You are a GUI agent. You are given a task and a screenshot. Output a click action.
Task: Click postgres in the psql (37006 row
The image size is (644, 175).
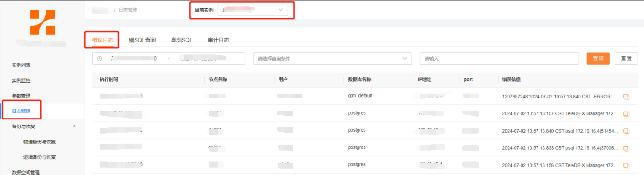pyautogui.click(x=357, y=147)
